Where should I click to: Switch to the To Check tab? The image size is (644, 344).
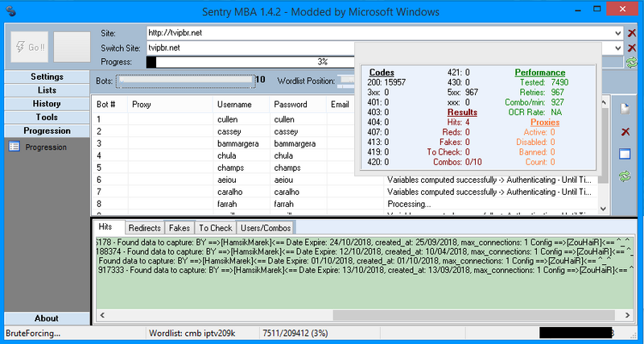(216, 228)
